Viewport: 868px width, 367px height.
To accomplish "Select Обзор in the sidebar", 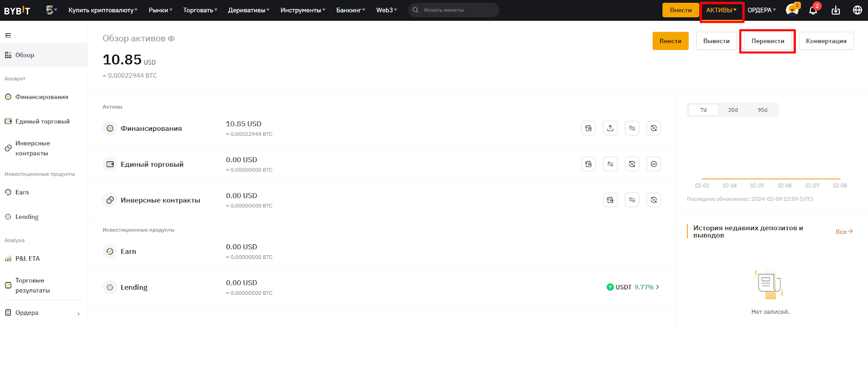I will coord(43,55).
